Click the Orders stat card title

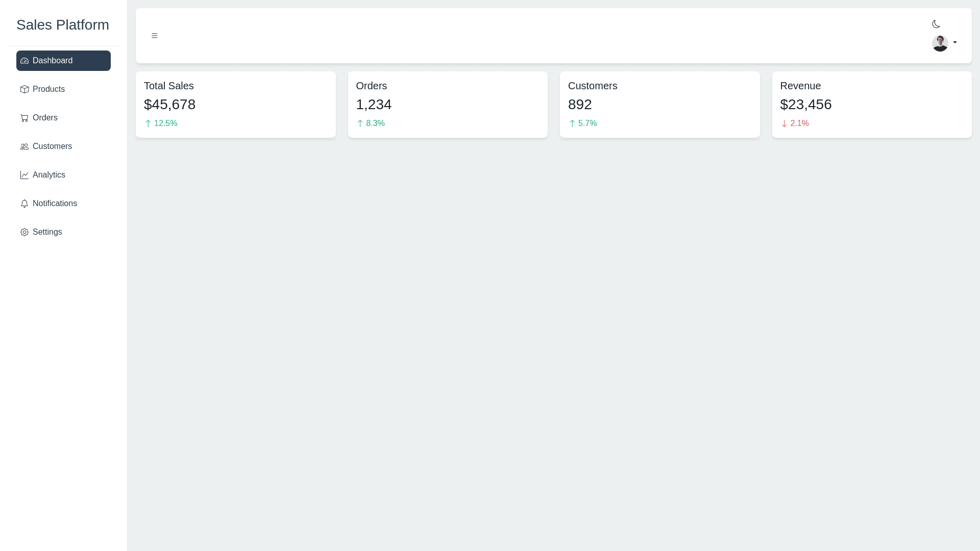click(371, 86)
